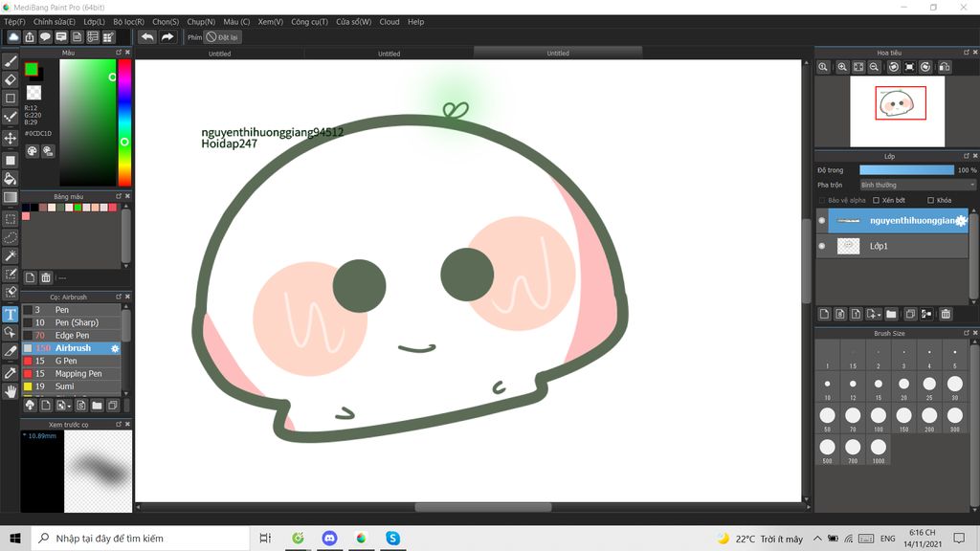The image size is (980, 551).
Task: Toggle the Khóa (lock) checkbox
Action: coord(930,201)
